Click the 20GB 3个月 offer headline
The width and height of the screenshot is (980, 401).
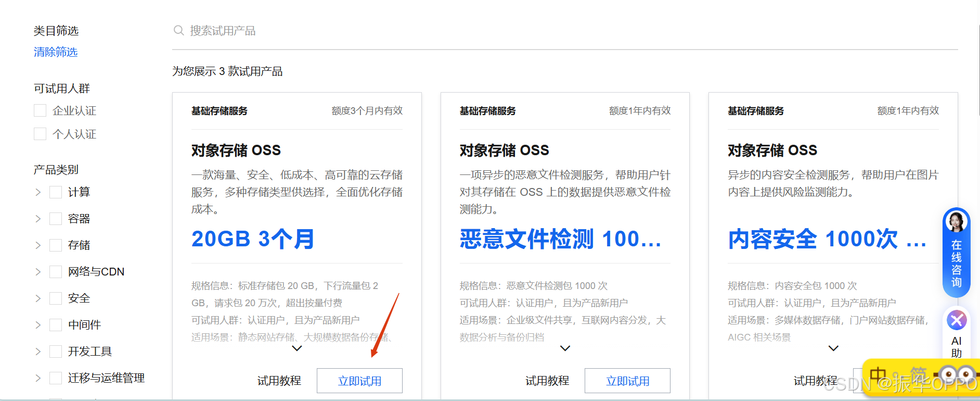coord(253,239)
